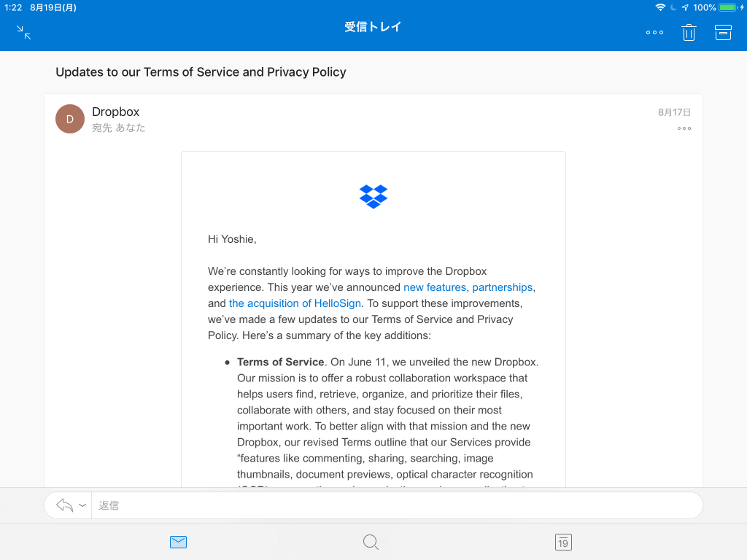Tap the bold 'Terms of Service' text

click(281, 362)
